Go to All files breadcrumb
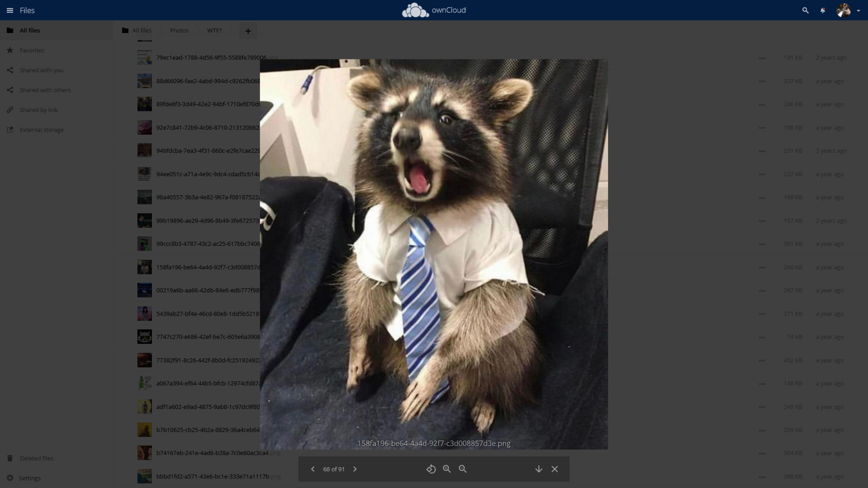 click(137, 30)
